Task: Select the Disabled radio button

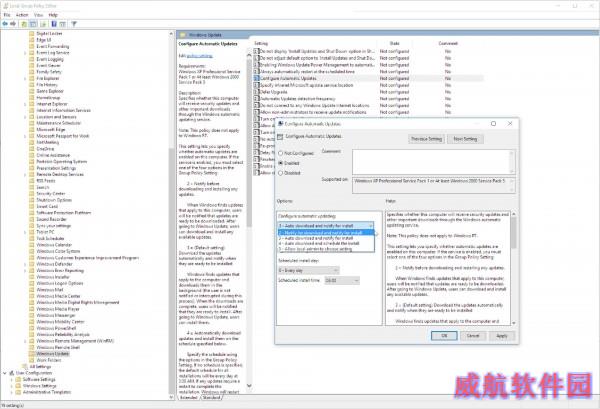Action: (x=280, y=173)
